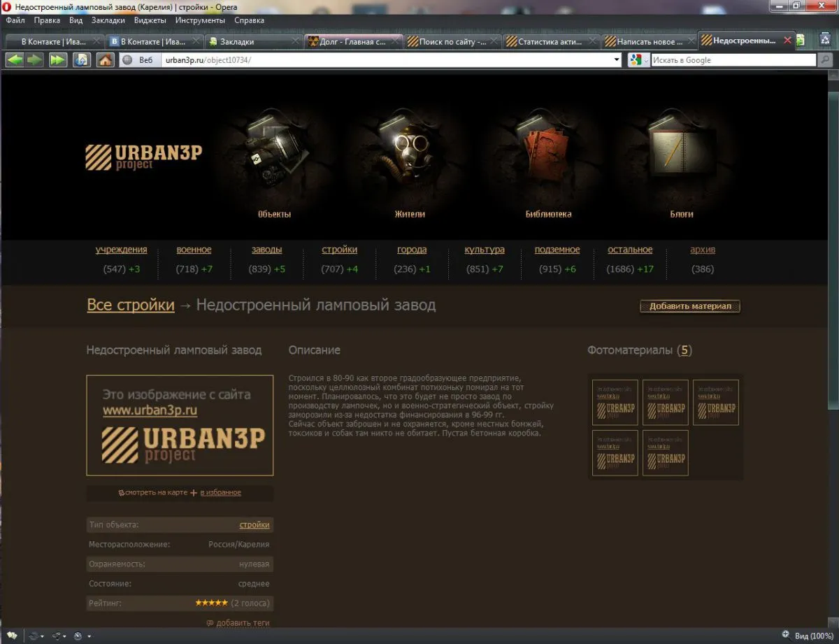Screen dimensions: 839x644
Task: Open the Справка menu
Action: [x=249, y=20]
